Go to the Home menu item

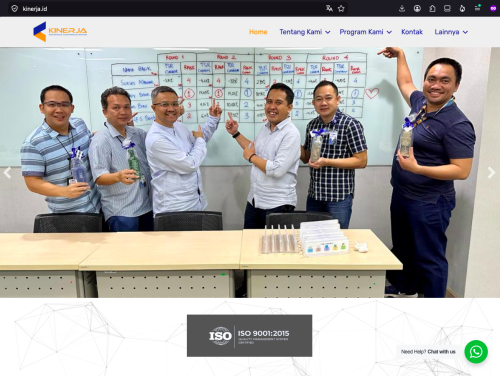[258, 32]
